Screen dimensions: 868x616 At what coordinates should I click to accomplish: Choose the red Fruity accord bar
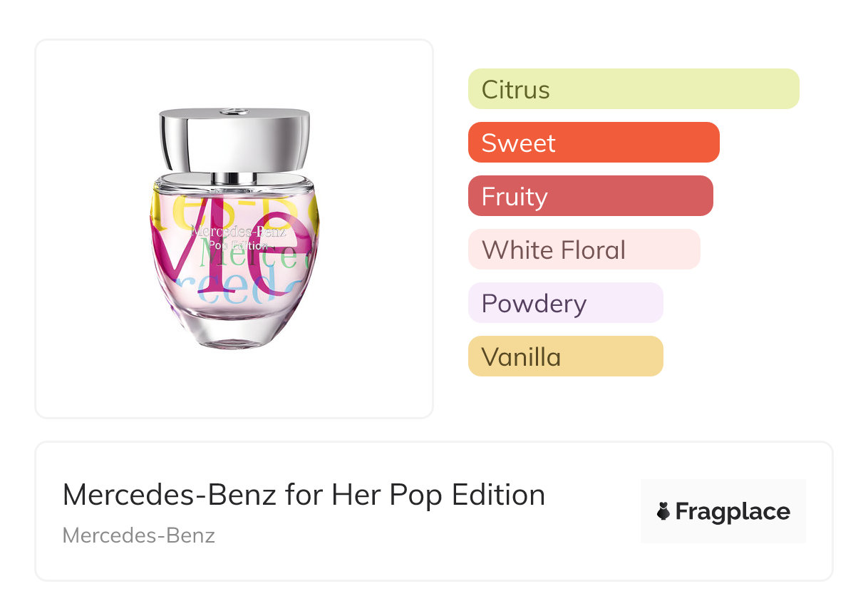pos(591,196)
